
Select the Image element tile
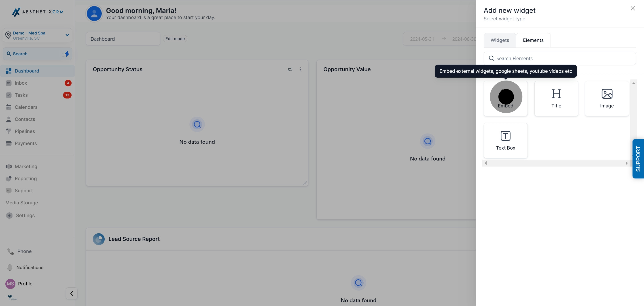coord(607,98)
